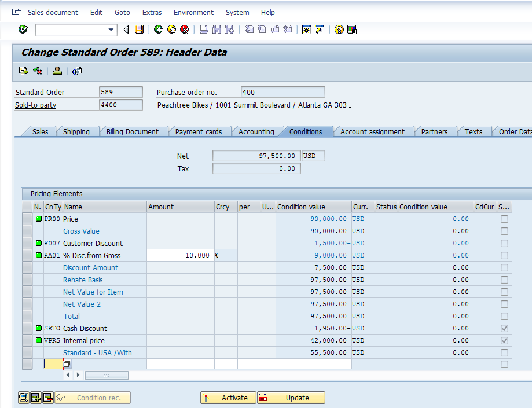The height and width of the screenshot is (408, 532).
Task: Toggle statistical checkbox in PR00 Price row
Action: click(505, 219)
